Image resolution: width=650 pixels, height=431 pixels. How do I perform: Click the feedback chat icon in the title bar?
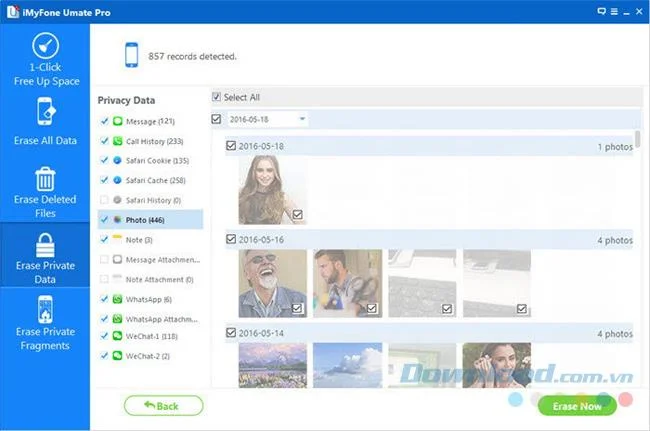(x=601, y=12)
